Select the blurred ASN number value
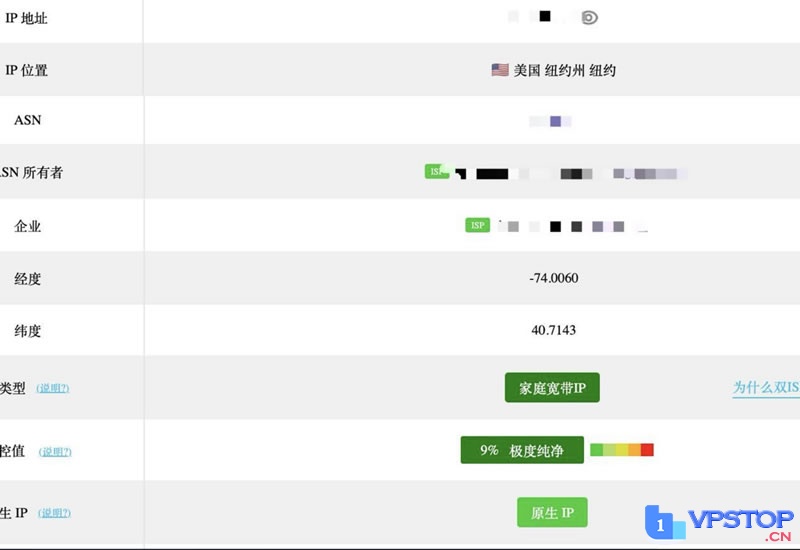800x550 pixels. pyautogui.click(x=550, y=121)
